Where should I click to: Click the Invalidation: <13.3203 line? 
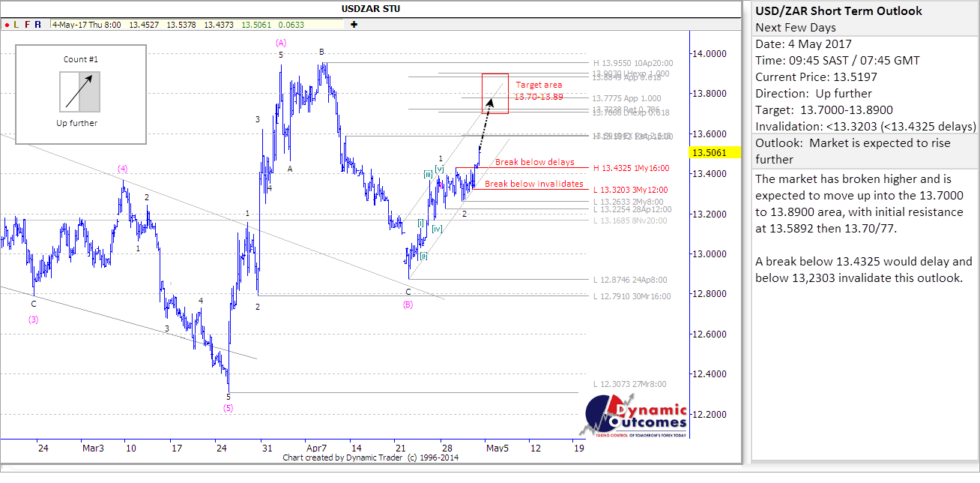865,127
